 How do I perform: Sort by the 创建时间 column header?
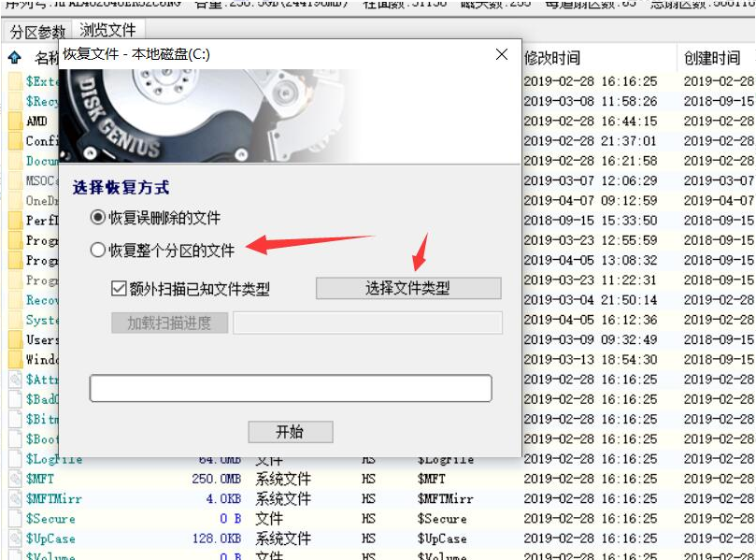pyautogui.click(x=712, y=58)
